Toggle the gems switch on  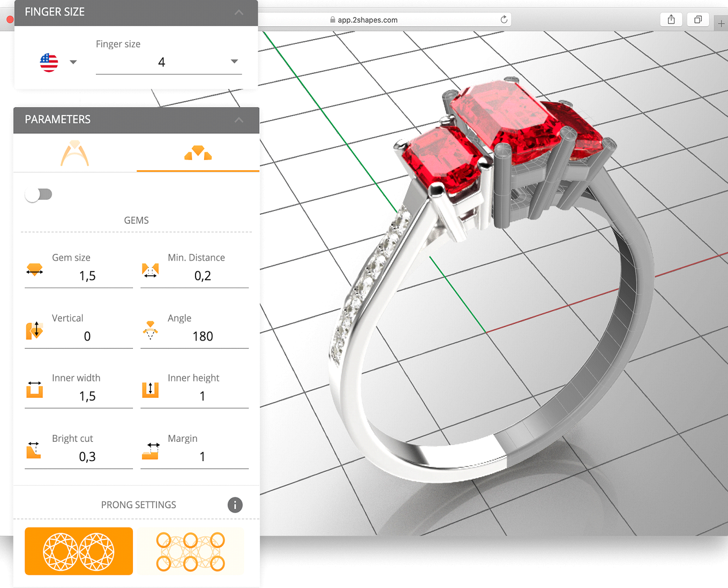39,194
